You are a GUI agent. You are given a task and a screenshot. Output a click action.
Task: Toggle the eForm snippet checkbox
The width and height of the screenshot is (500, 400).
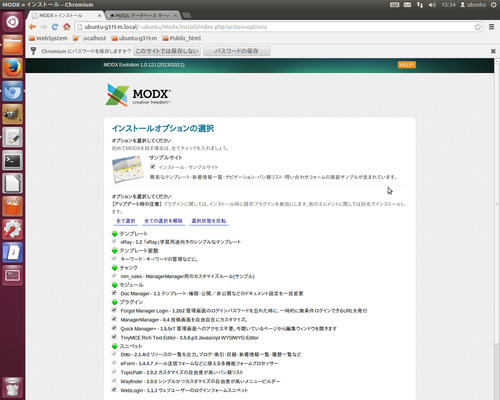[x=114, y=363]
